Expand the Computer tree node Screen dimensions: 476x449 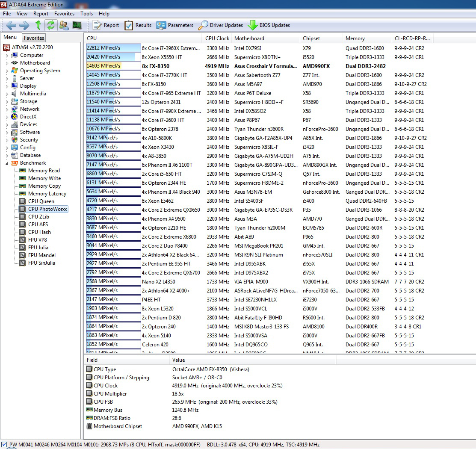[x=7, y=56]
